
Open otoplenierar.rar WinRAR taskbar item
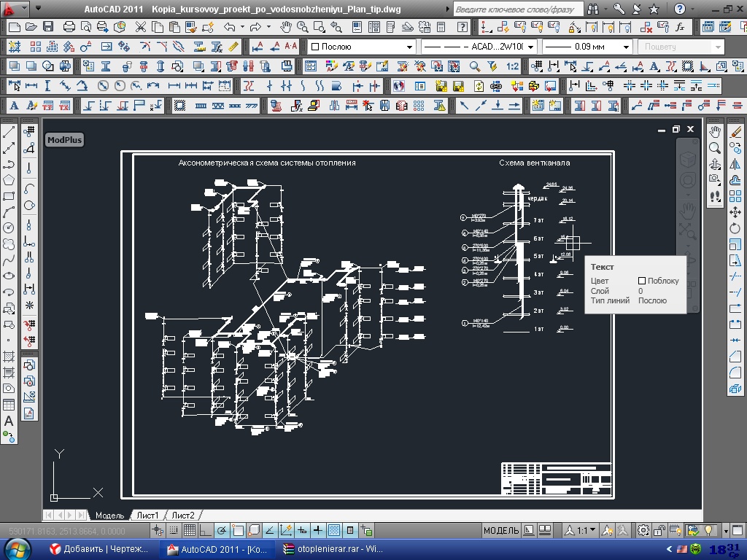[x=333, y=549]
